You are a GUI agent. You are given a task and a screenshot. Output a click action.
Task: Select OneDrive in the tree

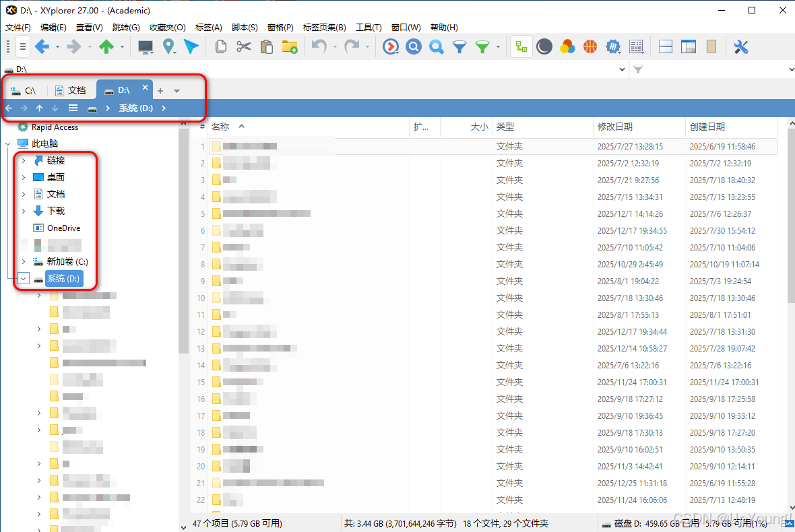pyautogui.click(x=63, y=228)
